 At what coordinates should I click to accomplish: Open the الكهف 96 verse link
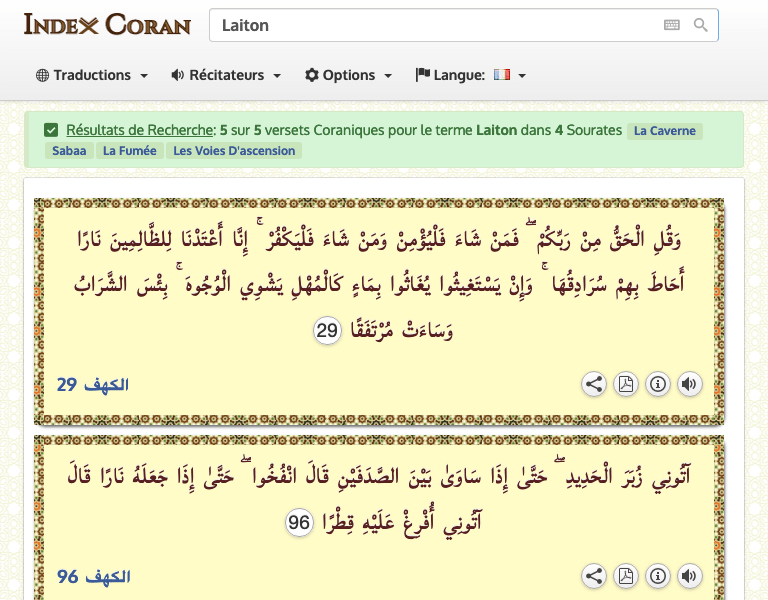tap(94, 576)
